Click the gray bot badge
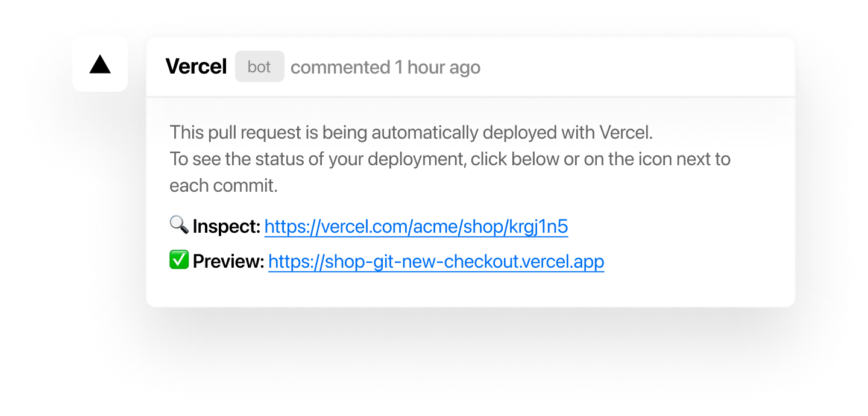Screen dimensions: 868x416 click(259, 66)
